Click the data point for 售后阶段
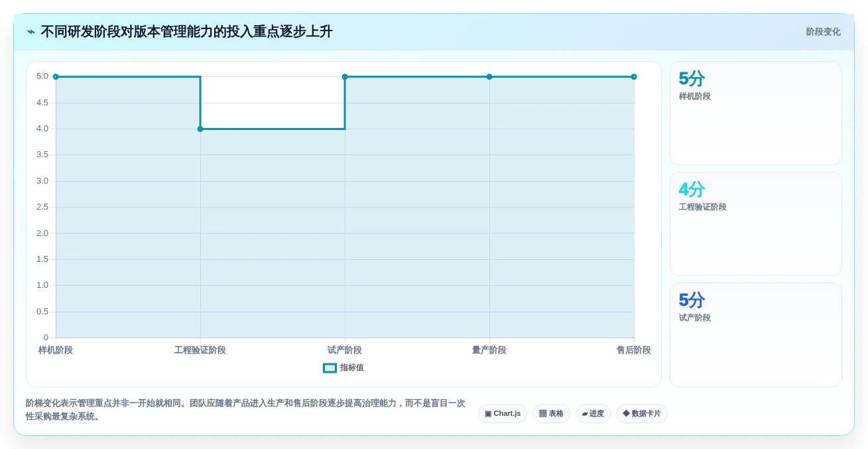The image size is (868, 449). point(634,77)
